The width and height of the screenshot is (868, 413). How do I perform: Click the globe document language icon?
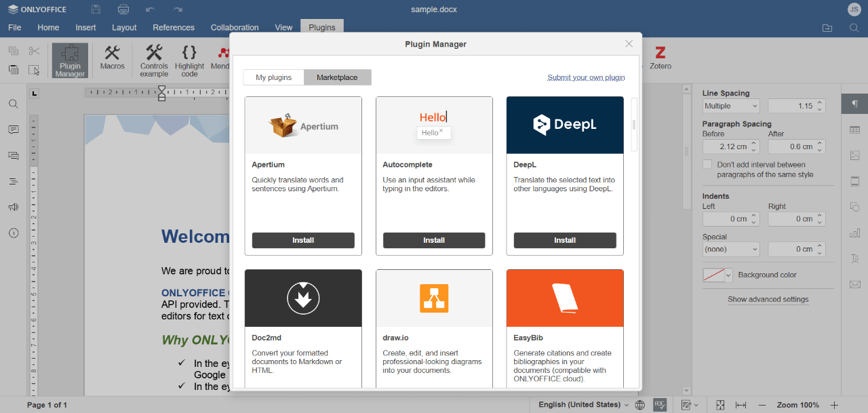point(640,405)
